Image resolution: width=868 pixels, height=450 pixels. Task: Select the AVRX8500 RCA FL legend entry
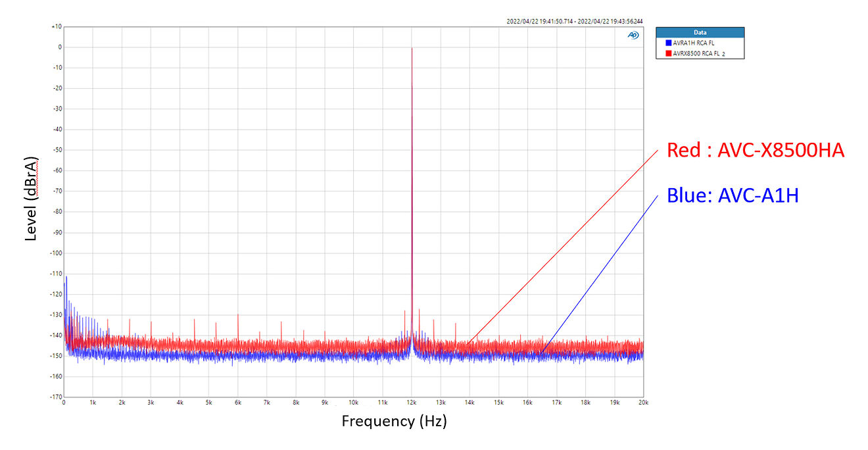[694, 53]
